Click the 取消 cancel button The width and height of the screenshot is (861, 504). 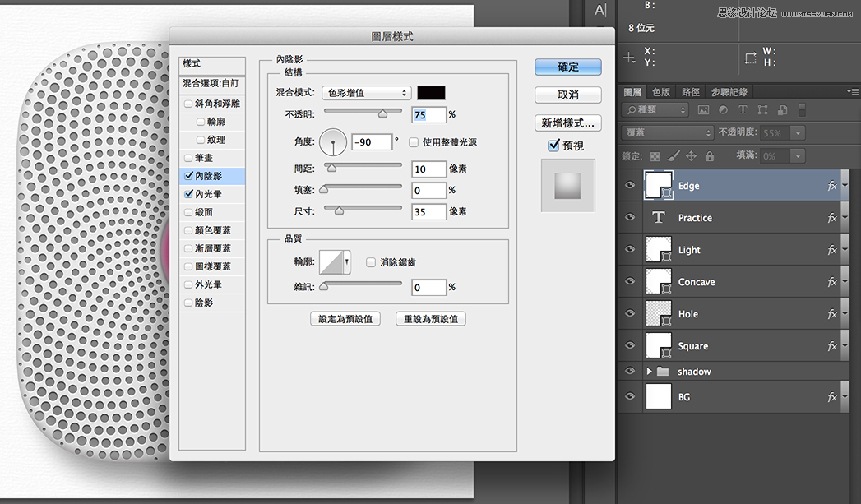pos(568,95)
